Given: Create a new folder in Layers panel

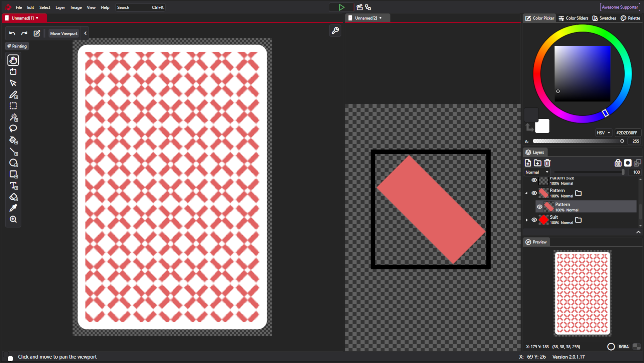Looking at the screenshot, I should (x=537, y=163).
